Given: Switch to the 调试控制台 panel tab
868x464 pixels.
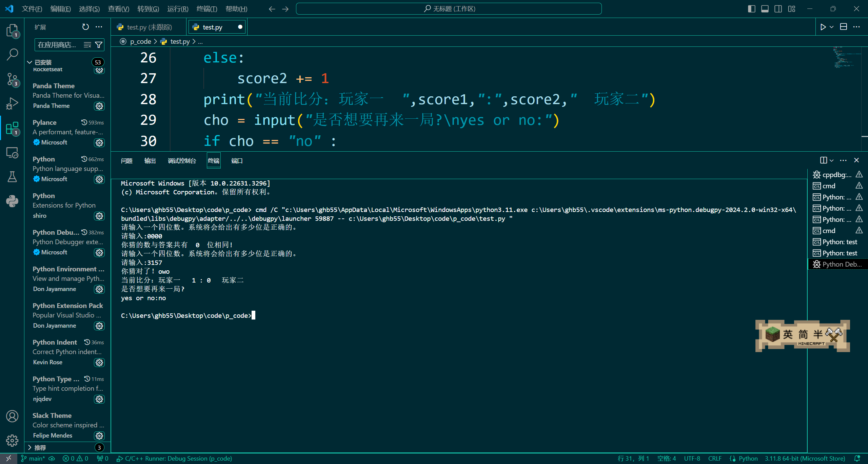Looking at the screenshot, I should pos(182,161).
